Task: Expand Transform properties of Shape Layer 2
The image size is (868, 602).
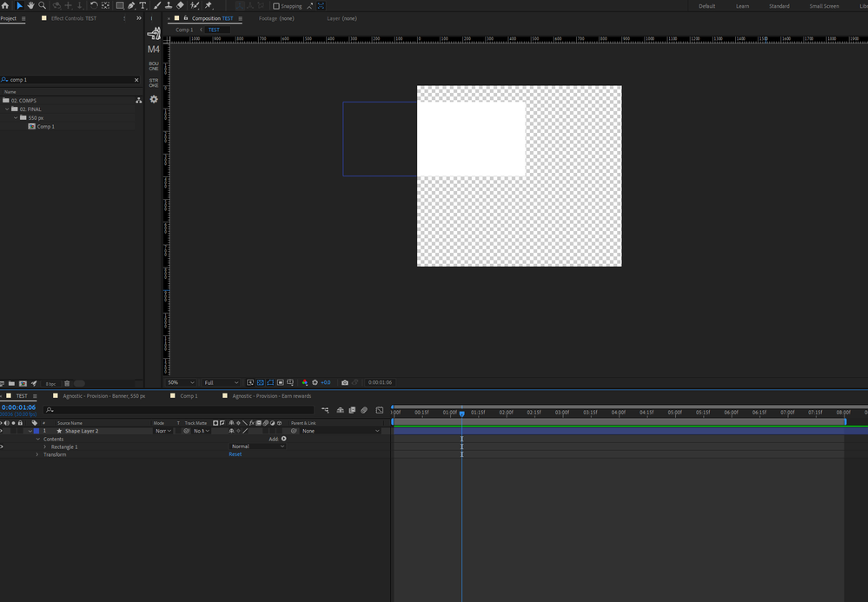Action: tap(38, 454)
